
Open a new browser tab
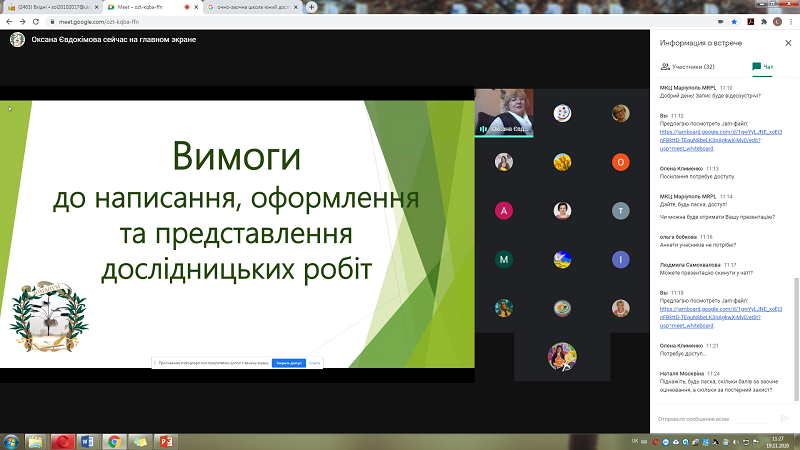coord(309,6)
